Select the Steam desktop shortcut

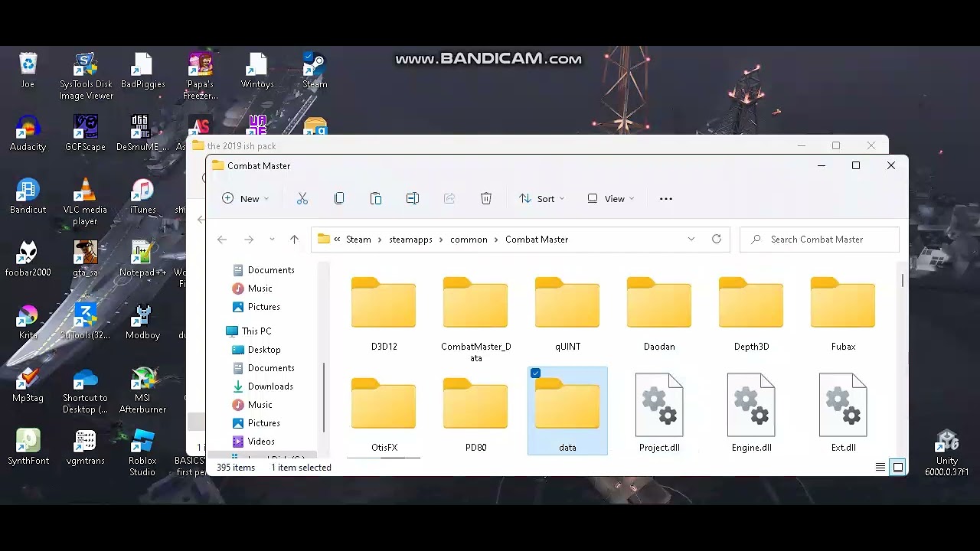[315, 70]
